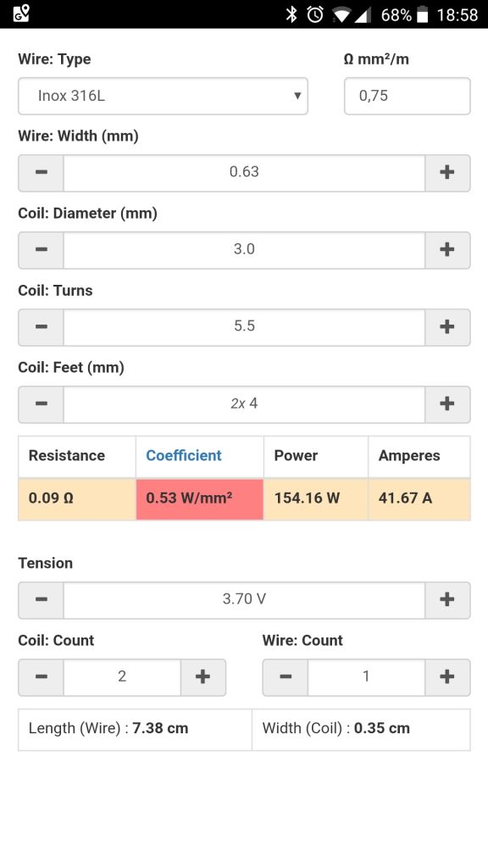488x868 pixels.
Task: Raise the Tension voltage with plus
Action: [x=447, y=599]
